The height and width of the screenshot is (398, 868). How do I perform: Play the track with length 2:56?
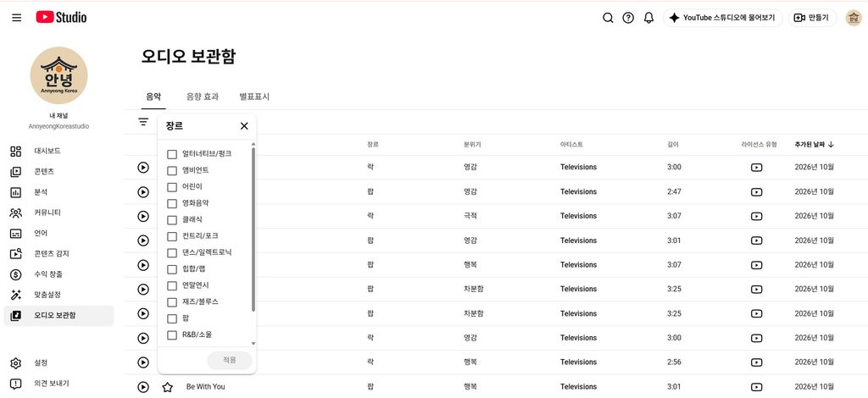[143, 362]
